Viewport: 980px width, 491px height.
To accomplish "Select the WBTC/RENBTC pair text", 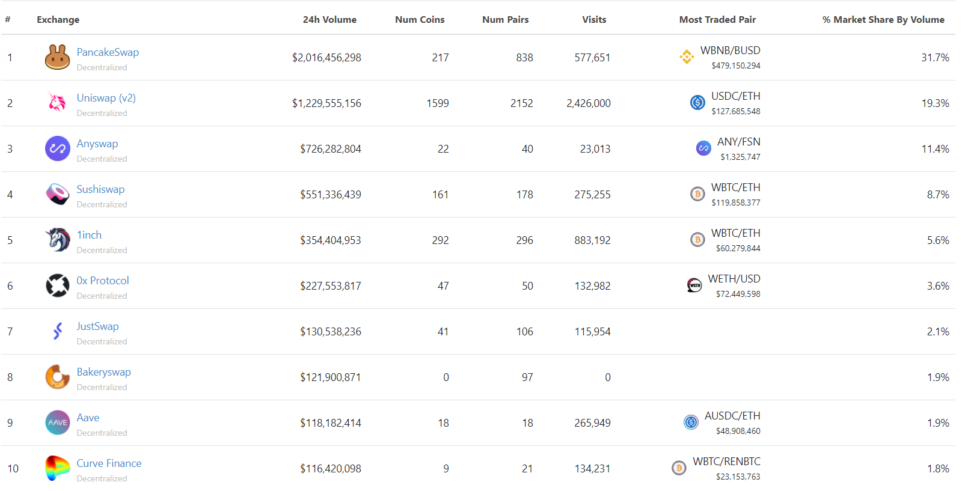I will tap(726, 462).
